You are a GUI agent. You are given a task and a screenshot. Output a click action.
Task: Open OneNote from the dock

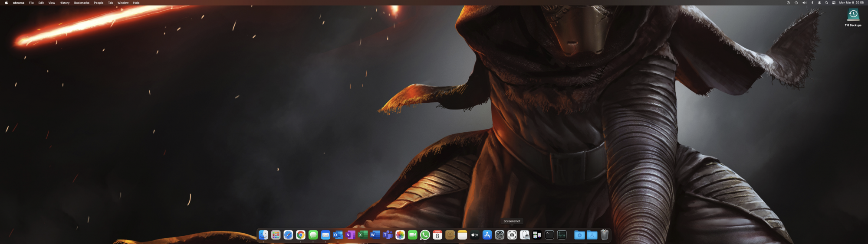350,235
